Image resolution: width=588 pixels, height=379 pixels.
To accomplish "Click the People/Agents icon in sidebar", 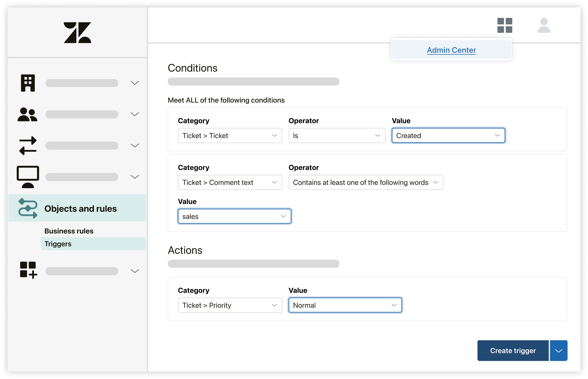I will pos(28,114).
